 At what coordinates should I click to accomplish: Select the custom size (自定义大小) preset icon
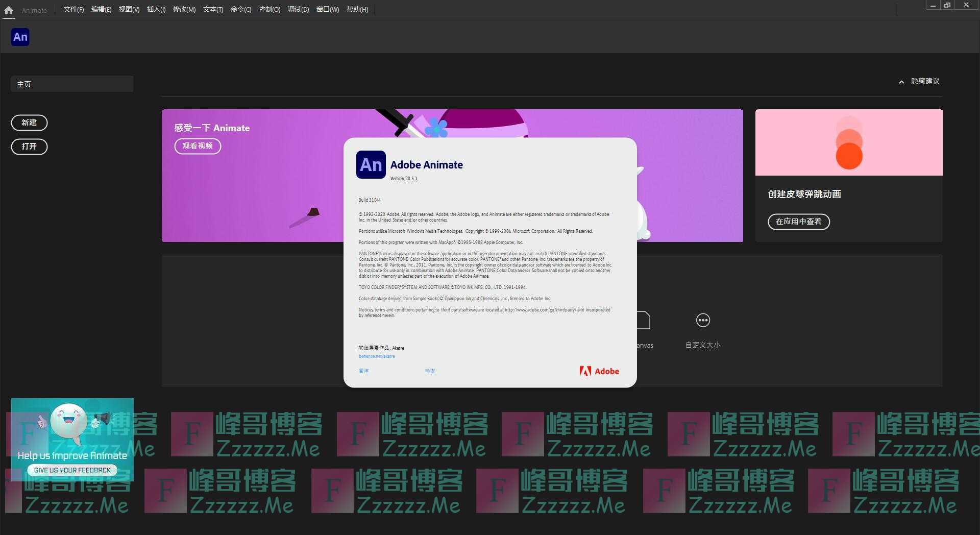tap(703, 321)
